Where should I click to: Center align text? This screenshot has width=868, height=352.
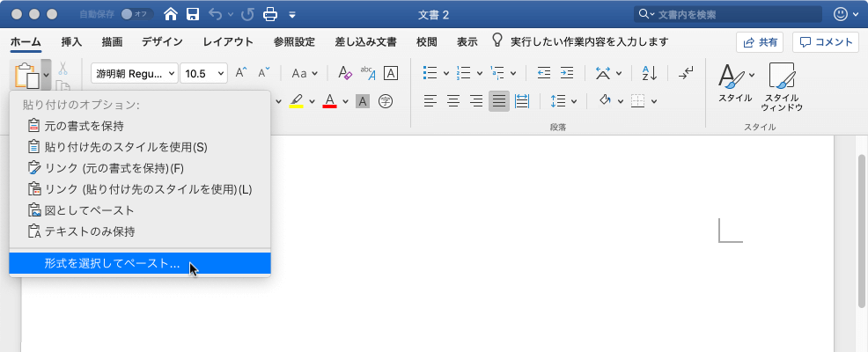coord(453,101)
